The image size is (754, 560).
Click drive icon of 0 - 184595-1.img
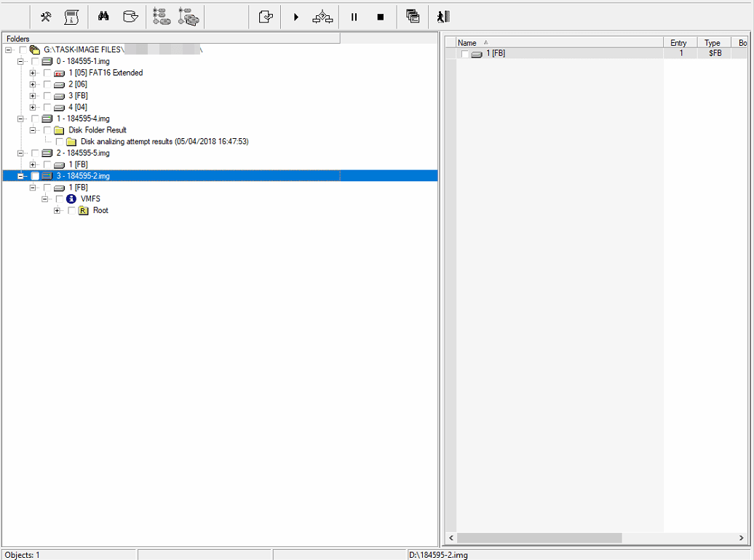tap(47, 61)
